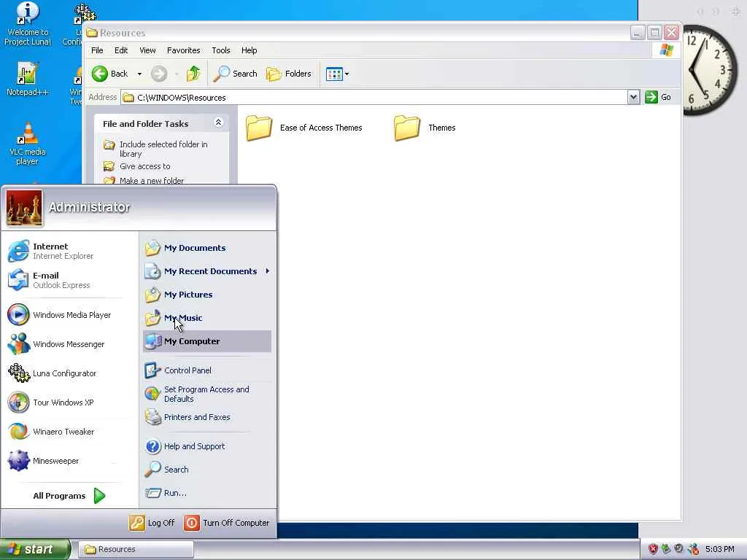747x560 pixels.
Task: Go up one folder level
Action: tap(193, 74)
